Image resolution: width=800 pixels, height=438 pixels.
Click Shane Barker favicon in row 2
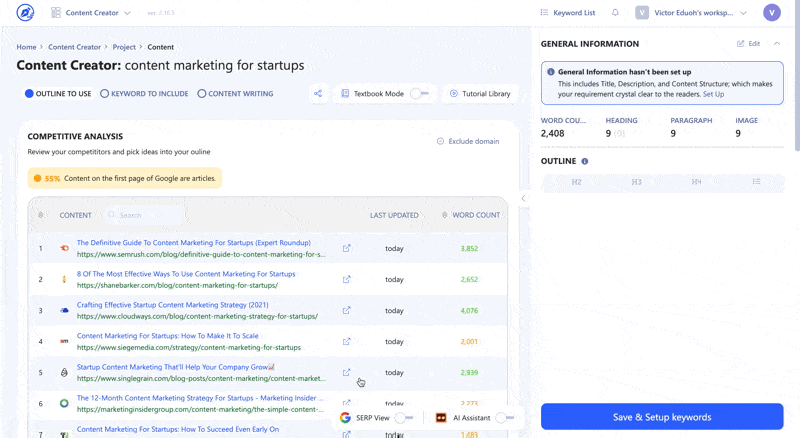pyautogui.click(x=64, y=279)
